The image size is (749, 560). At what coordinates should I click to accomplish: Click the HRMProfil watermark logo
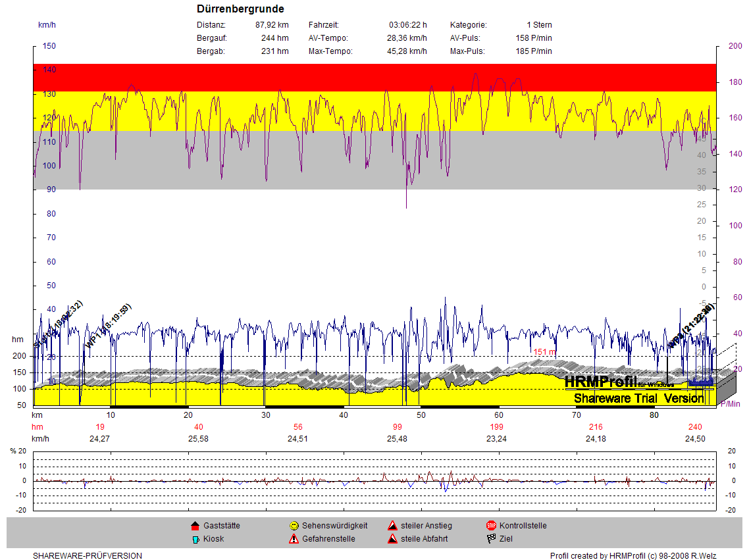coord(619,381)
